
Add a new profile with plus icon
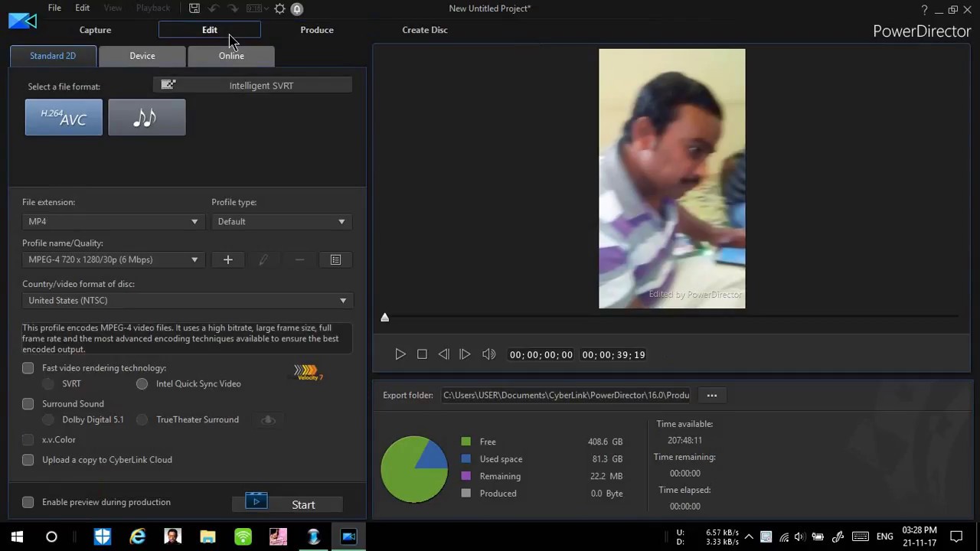click(227, 259)
